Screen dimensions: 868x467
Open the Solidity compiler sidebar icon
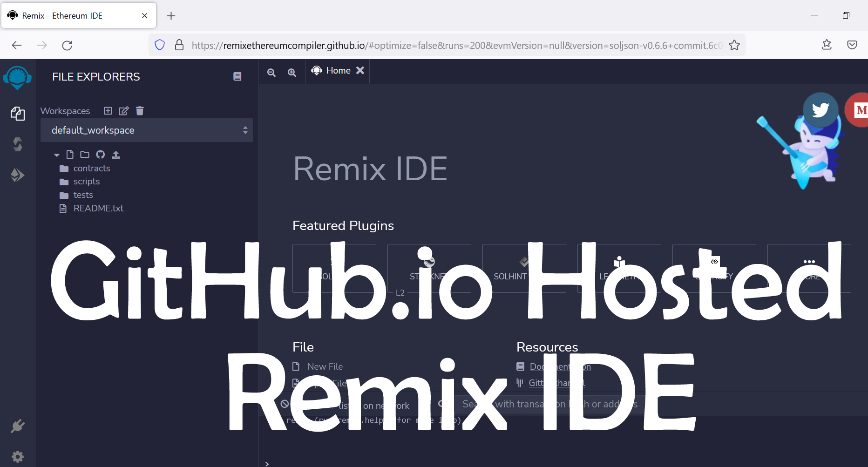pyautogui.click(x=17, y=144)
